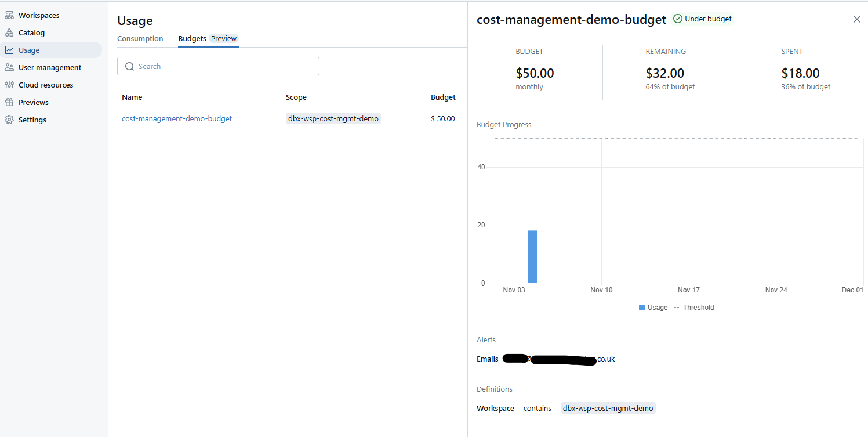Click the dbx-wsp-cost-mgmt-demo scope chip

(333, 118)
